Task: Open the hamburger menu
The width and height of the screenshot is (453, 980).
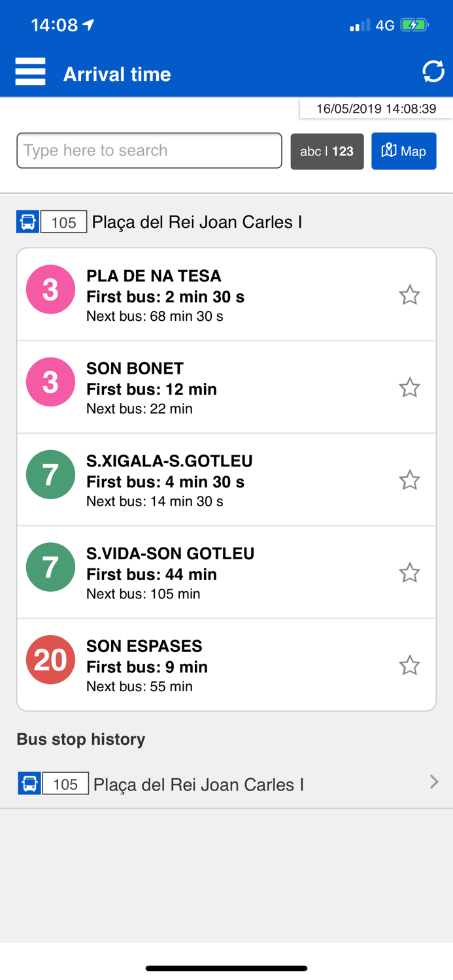Action: pyautogui.click(x=30, y=72)
